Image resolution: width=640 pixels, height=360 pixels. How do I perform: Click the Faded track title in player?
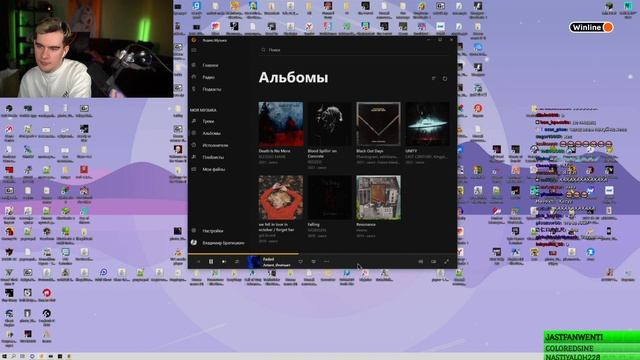click(x=268, y=259)
